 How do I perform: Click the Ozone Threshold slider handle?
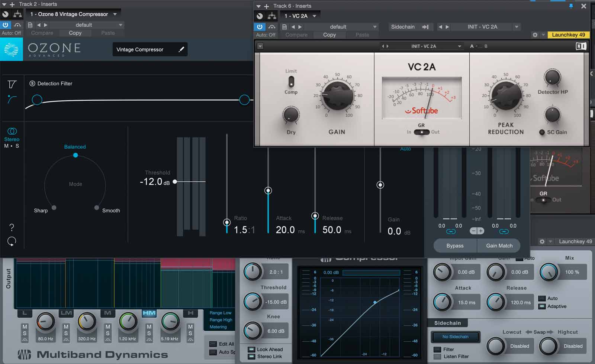coord(175,182)
